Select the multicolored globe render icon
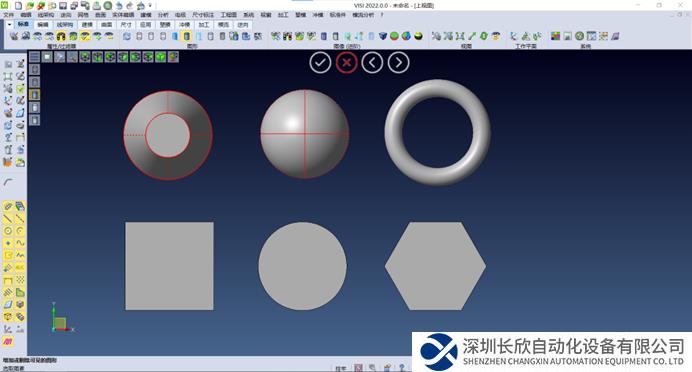Image resolution: width=692 pixels, height=372 pixels. [406, 36]
